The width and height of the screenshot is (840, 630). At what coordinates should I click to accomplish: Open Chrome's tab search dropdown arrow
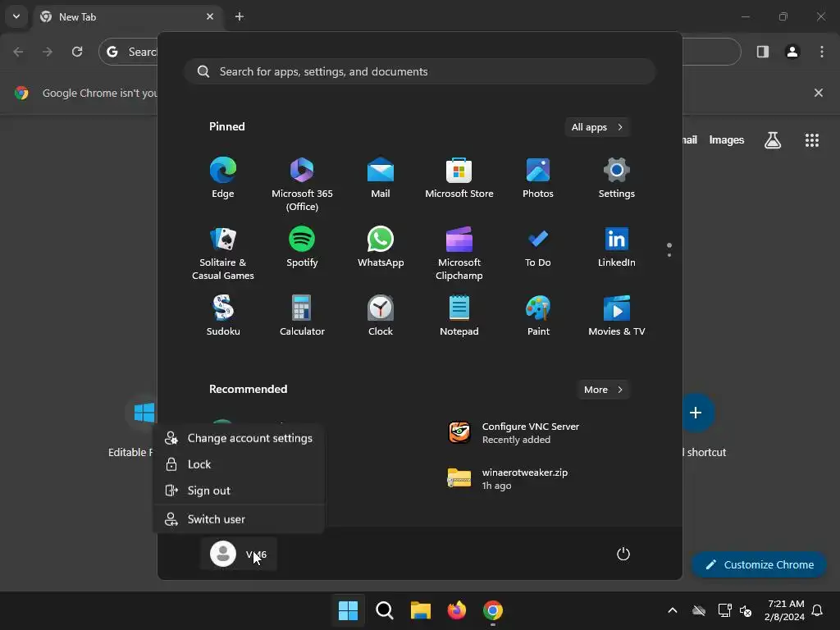pyautogui.click(x=16, y=16)
